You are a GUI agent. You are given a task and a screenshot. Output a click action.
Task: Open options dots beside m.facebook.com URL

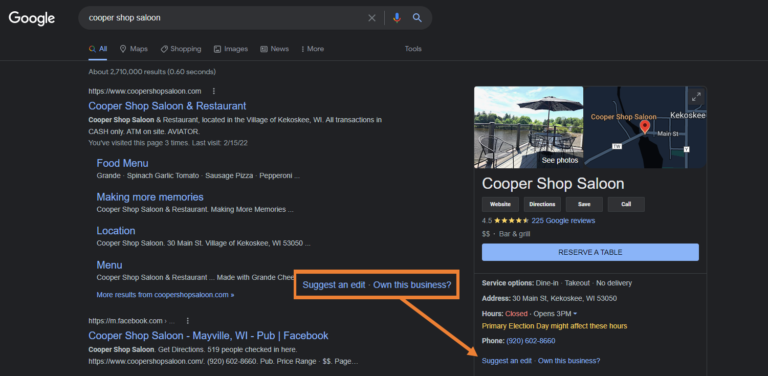[x=188, y=321]
